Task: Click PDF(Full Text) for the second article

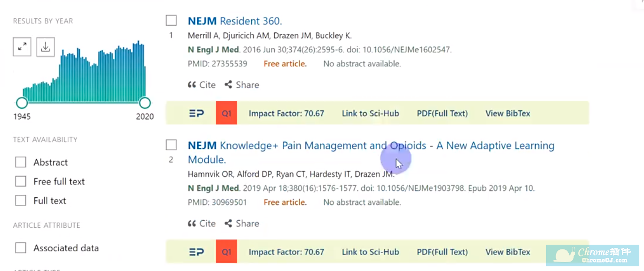Action: tap(442, 252)
